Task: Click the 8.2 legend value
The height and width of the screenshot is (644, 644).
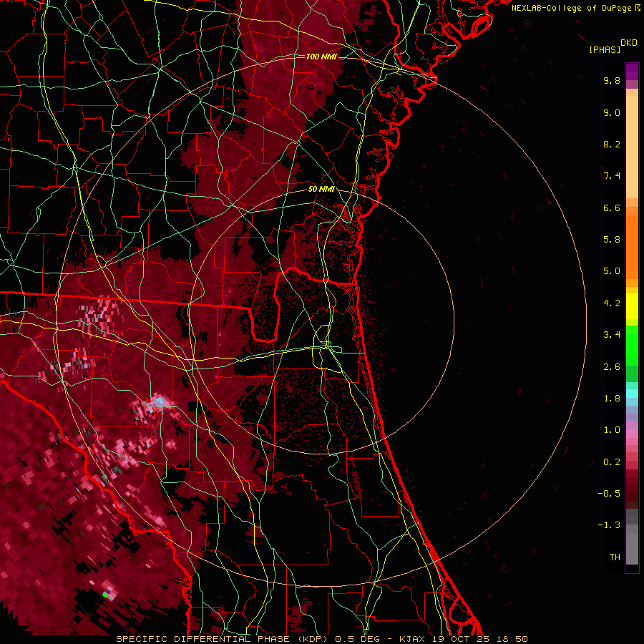Action: pyautogui.click(x=612, y=144)
